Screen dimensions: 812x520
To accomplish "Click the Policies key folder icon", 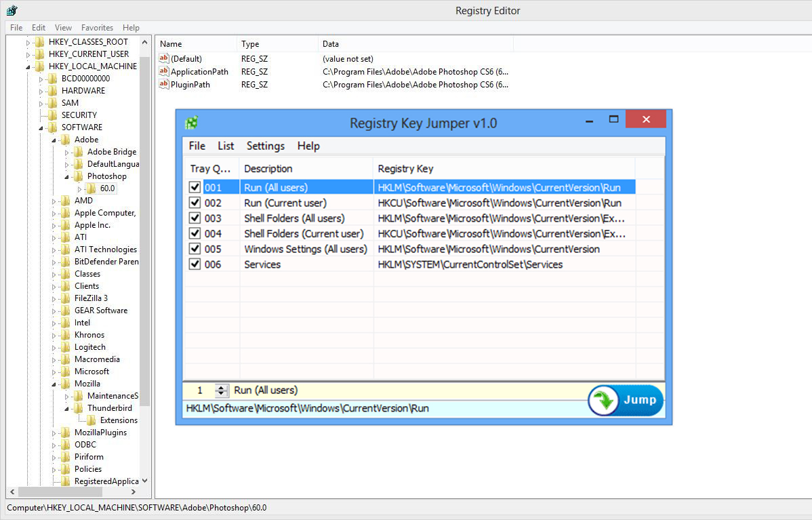I will point(66,469).
